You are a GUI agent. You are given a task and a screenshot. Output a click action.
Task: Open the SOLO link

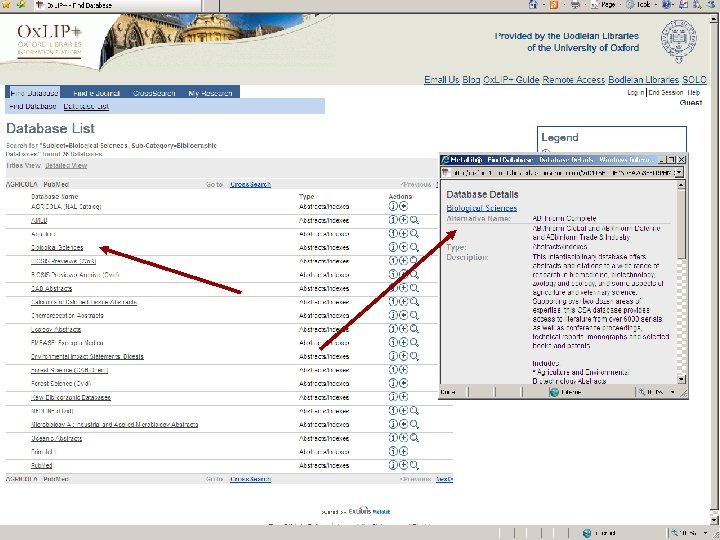pyautogui.click(x=694, y=79)
